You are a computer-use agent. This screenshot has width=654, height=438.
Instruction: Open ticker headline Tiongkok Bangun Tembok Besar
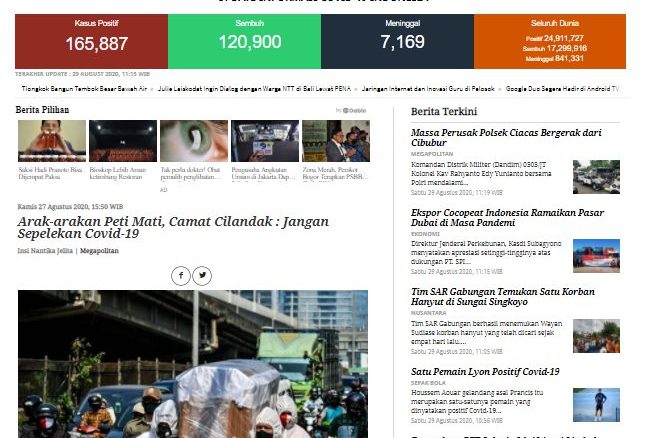pos(84,89)
